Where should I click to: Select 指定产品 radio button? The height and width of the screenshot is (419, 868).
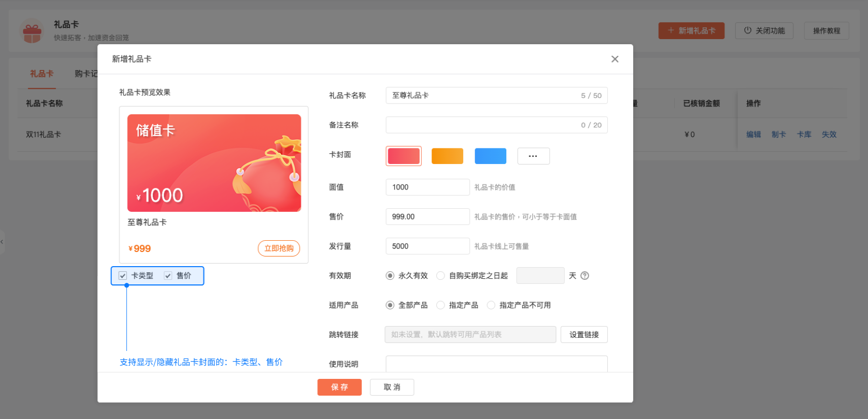[440, 305]
